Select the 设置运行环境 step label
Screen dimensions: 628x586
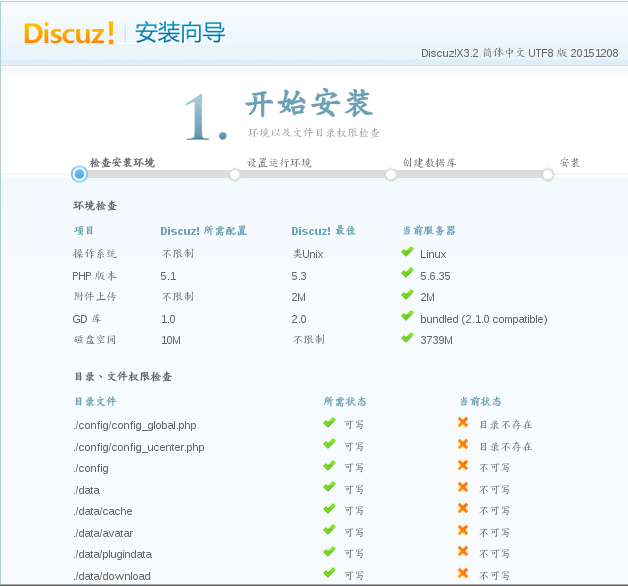click(279, 163)
